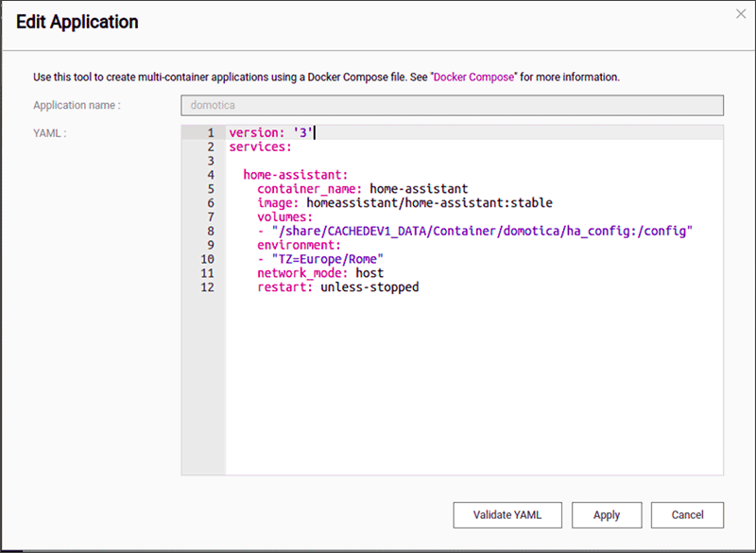Click the image value homeassistant/home-assistant:stable
This screenshot has width=756, height=553.
pyautogui.click(x=429, y=202)
